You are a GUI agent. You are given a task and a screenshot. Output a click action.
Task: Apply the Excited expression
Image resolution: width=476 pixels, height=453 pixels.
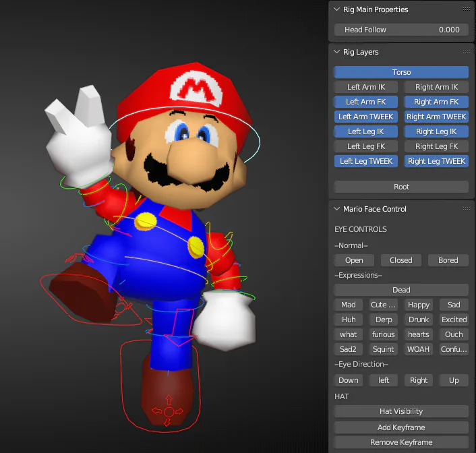(454, 320)
